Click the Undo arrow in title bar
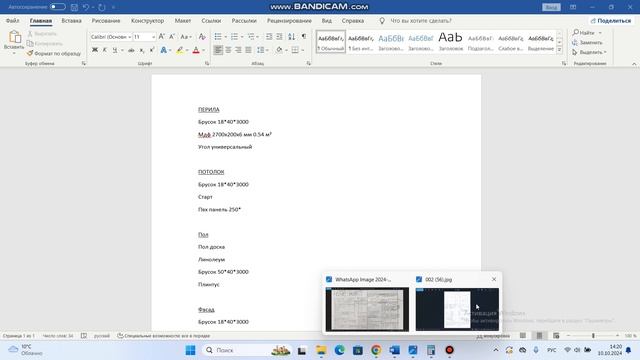The image size is (640, 360). 86,7
